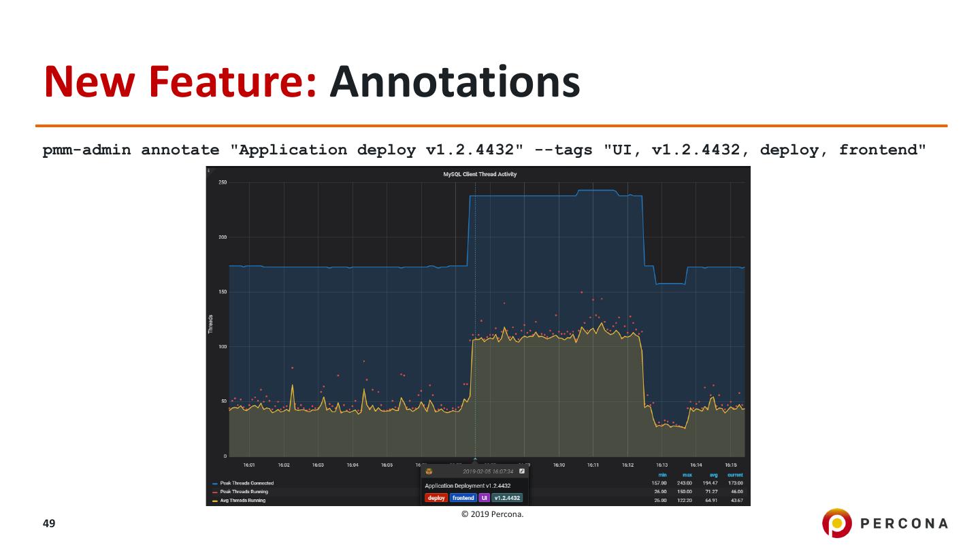This screenshot has height=551, width=980.
Task: Click the red "deploy" tag
Action: click(436, 498)
